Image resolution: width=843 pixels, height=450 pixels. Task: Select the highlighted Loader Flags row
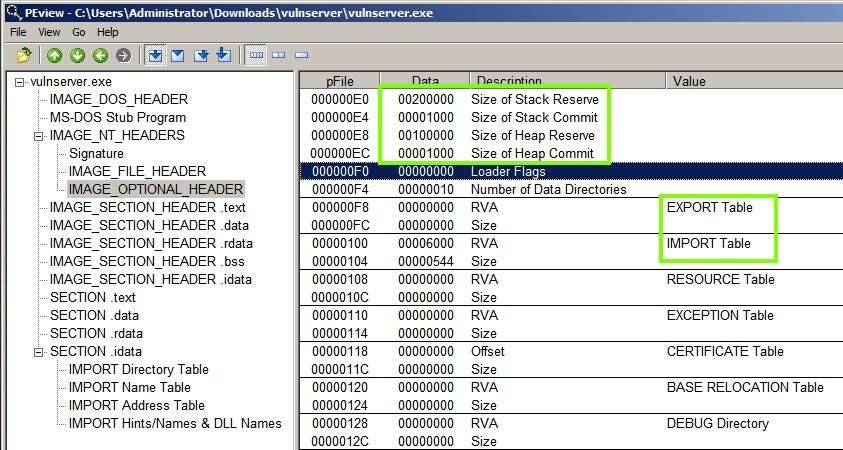[x=571, y=172]
